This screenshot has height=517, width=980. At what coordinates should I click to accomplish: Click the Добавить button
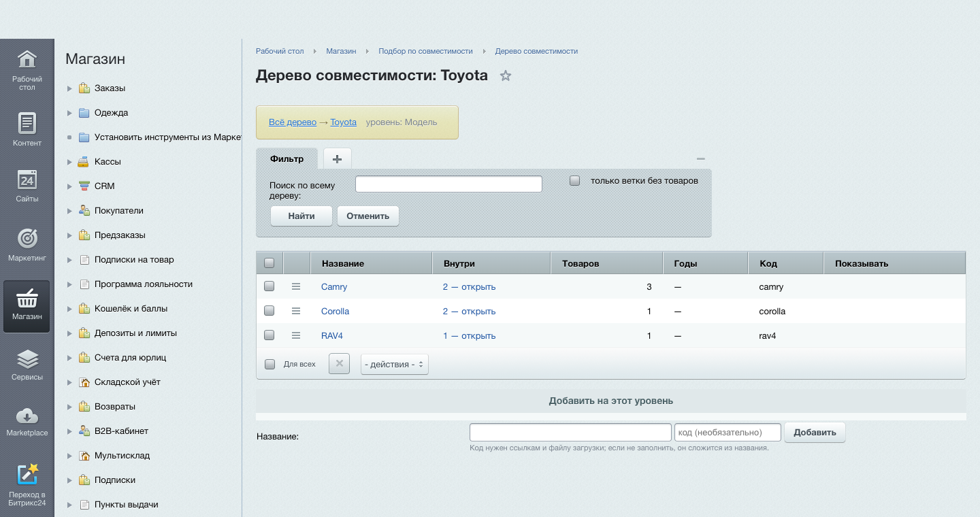pos(815,432)
